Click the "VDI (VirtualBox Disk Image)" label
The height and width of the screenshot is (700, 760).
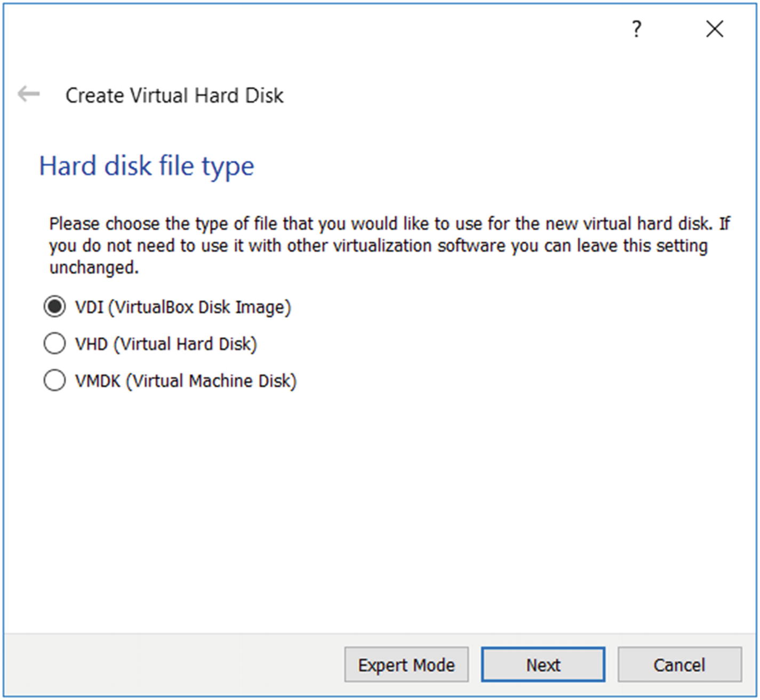(183, 307)
